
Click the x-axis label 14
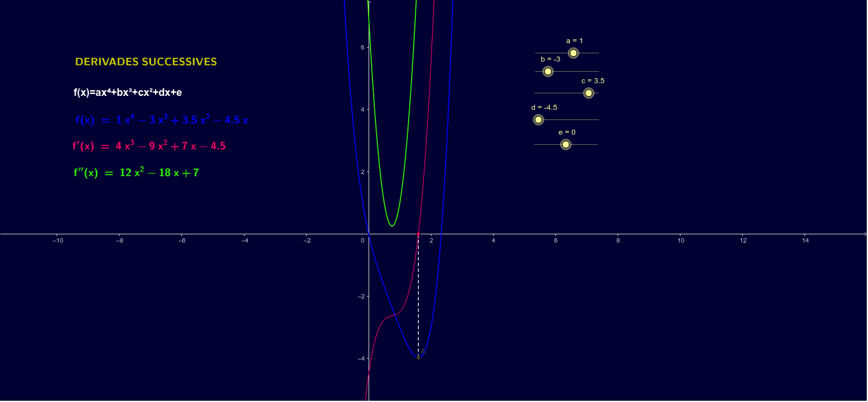tap(805, 240)
